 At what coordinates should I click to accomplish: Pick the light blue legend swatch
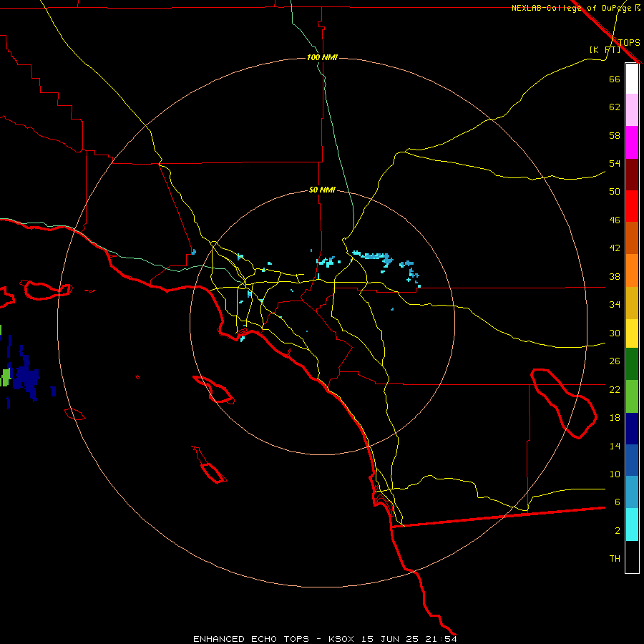pyautogui.click(x=632, y=492)
